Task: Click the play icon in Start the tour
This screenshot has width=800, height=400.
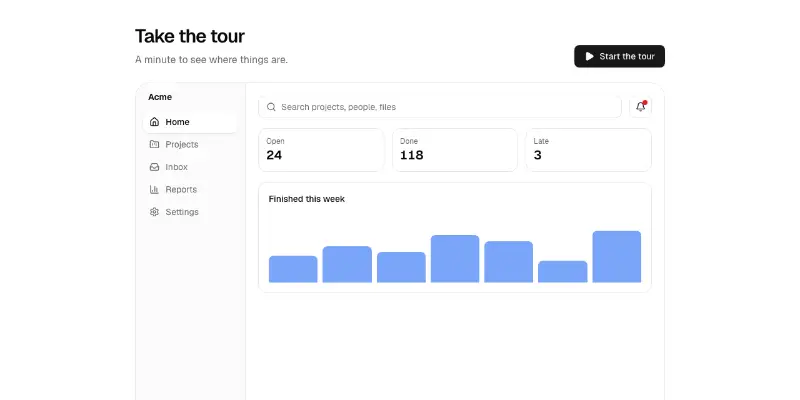Action: pos(589,56)
